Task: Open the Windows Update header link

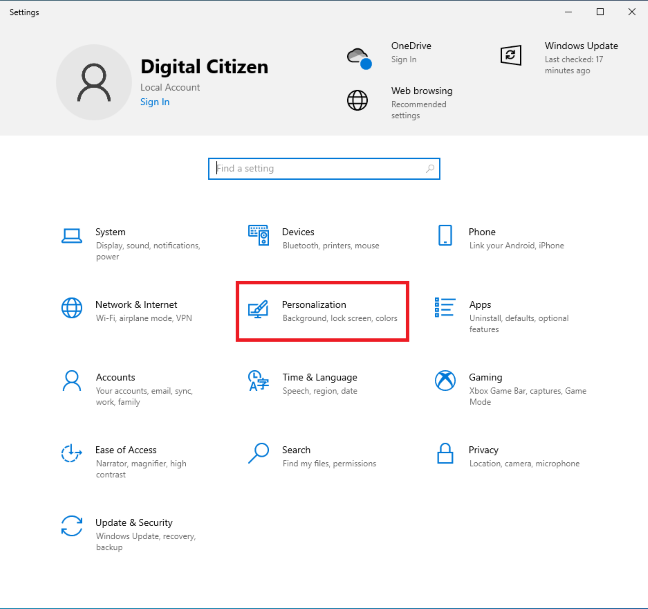Action: click(x=581, y=45)
